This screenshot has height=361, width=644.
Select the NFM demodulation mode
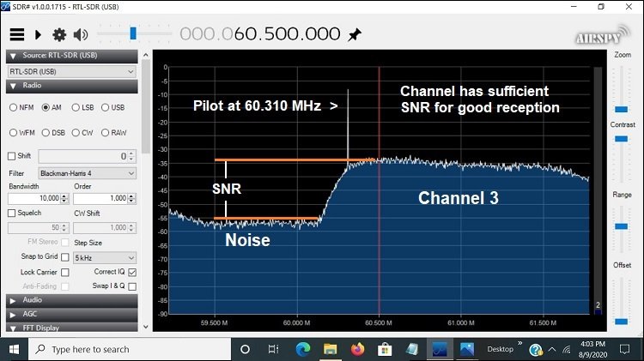(x=14, y=107)
